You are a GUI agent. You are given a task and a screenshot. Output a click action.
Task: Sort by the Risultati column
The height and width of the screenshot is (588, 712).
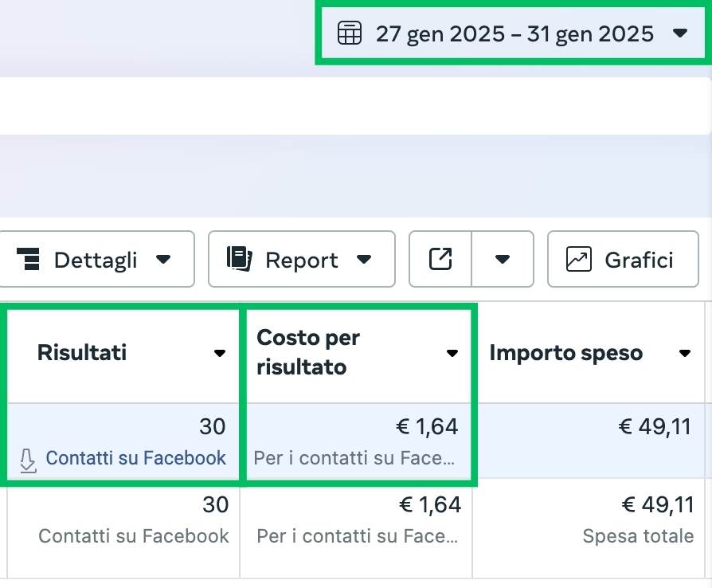tap(221, 354)
